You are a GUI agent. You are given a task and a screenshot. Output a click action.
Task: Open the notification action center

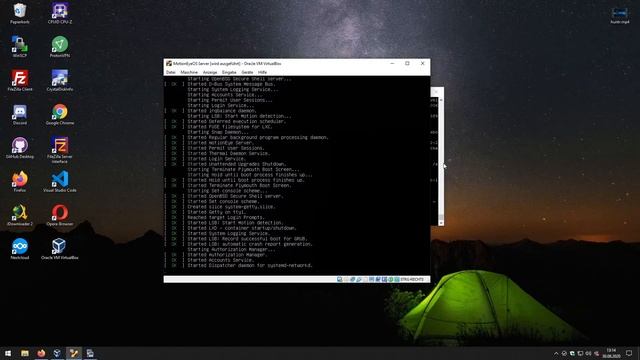tap(629, 353)
